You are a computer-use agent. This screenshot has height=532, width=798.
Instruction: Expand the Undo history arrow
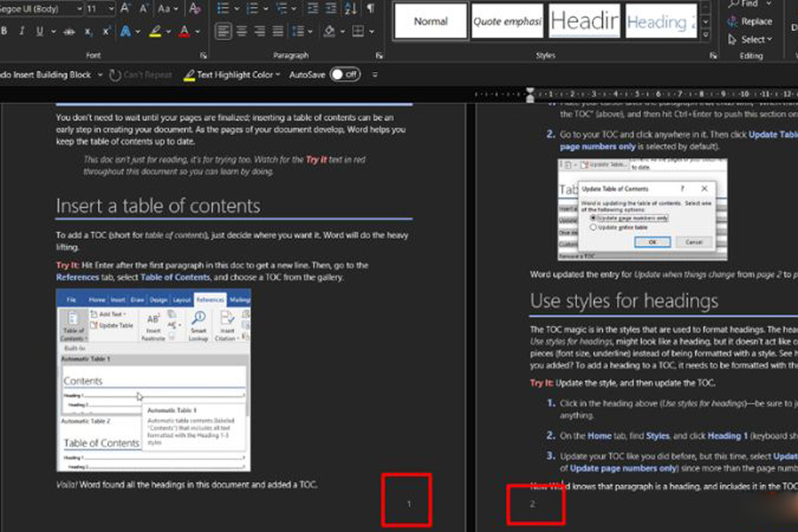(x=100, y=74)
